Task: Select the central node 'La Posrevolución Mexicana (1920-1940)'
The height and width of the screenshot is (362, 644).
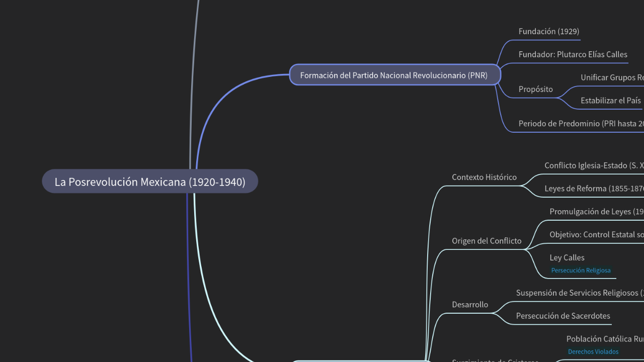Action: [x=149, y=182]
